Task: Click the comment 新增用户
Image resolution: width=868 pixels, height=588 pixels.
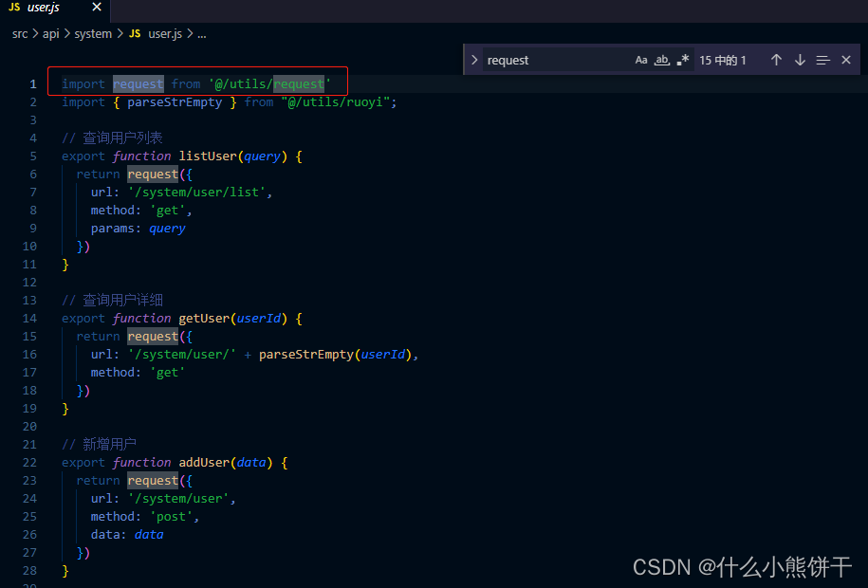Action: (99, 444)
